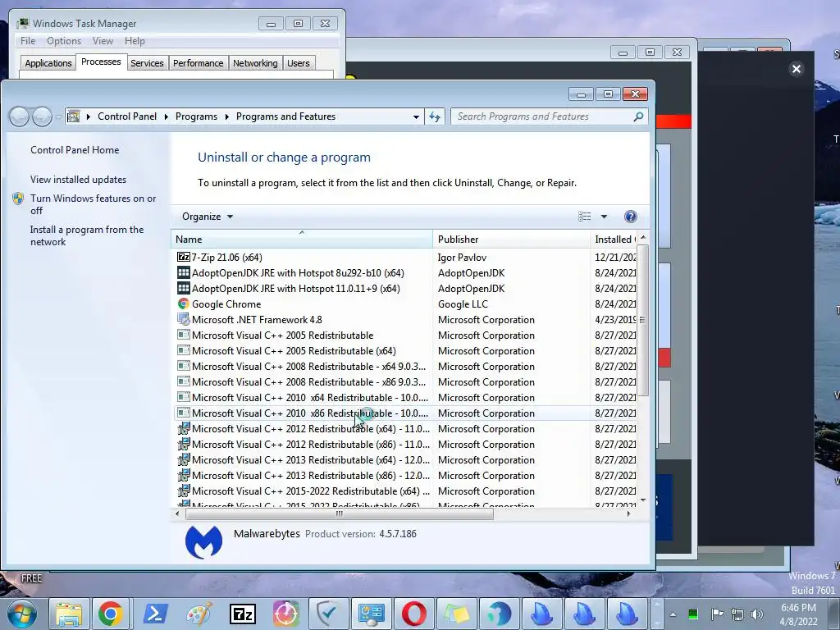840x630 pixels.
Task: Sort list by Installed On column header
Action: pyautogui.click(x=614, y=240)
